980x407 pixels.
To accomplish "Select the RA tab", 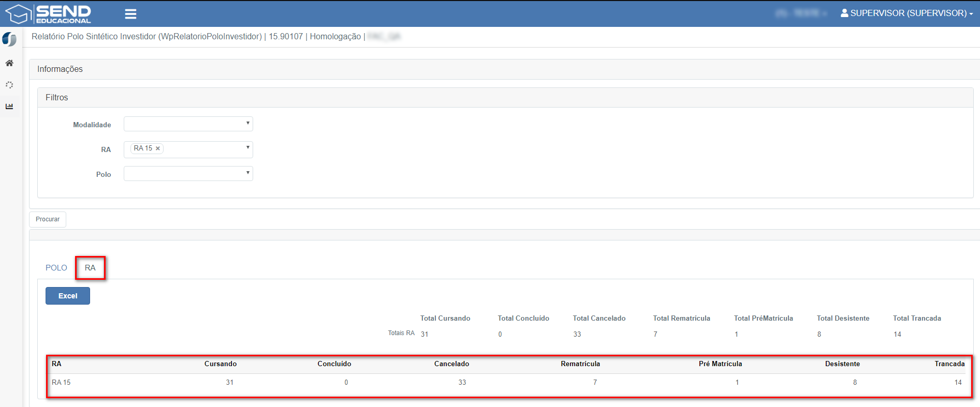I will pyautogui.click(x=90, y=268).
